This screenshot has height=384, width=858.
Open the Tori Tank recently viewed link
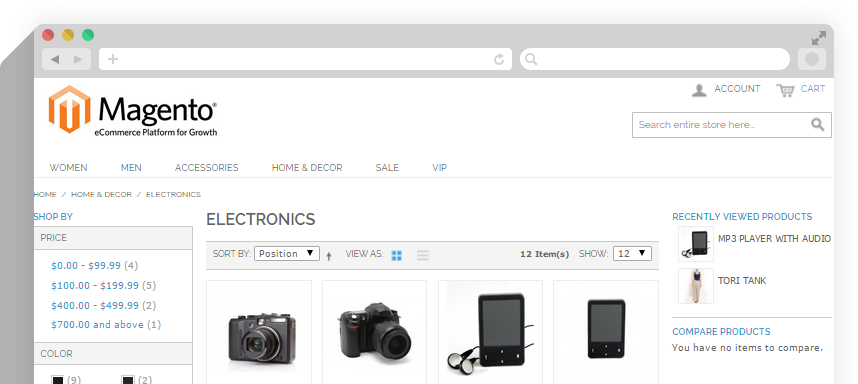[741, 281]
